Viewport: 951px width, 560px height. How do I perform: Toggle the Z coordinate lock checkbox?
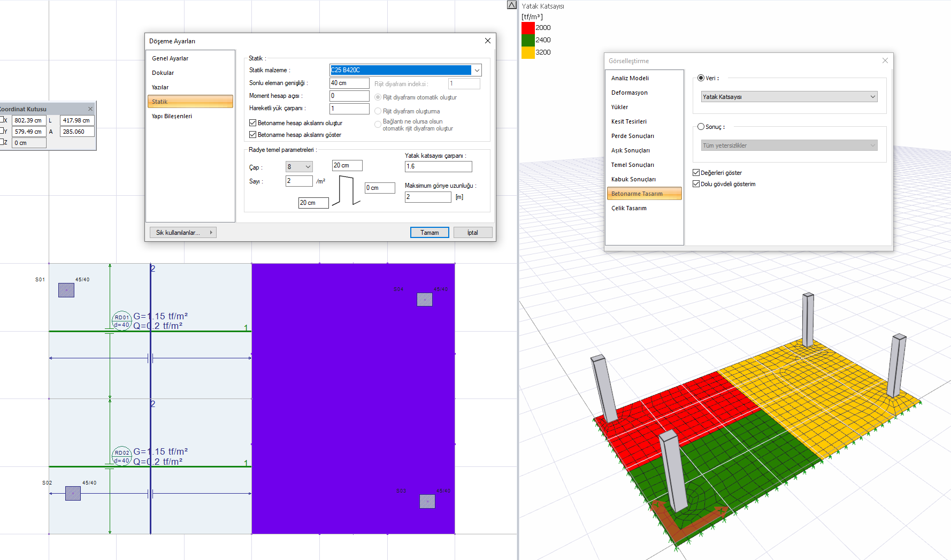2,142
